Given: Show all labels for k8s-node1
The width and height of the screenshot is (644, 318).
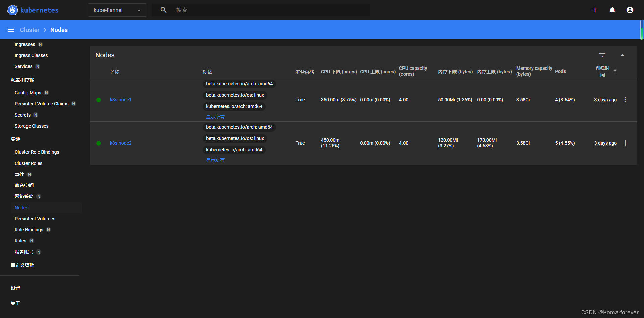Looking at the screenshot, I should coord(215,117).
